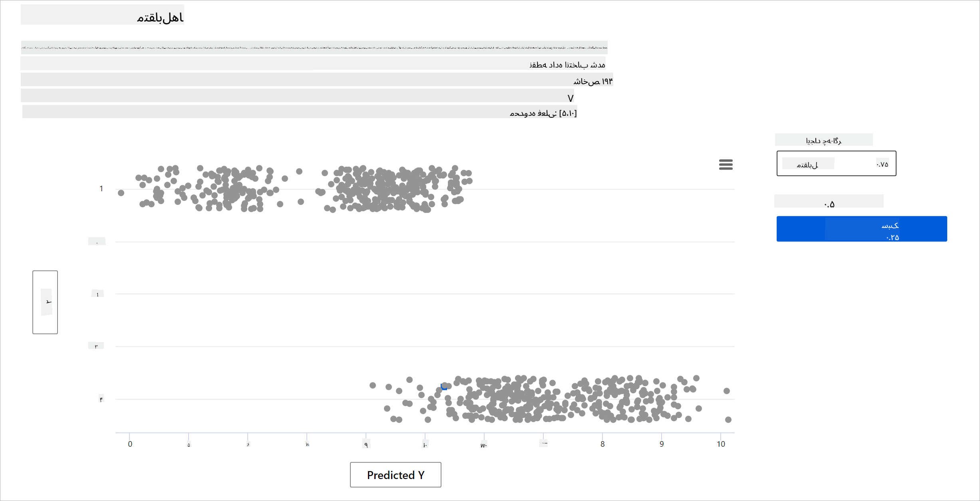980x501 pixels.
Task: Click the small description line under title
Action: (314, 47)
